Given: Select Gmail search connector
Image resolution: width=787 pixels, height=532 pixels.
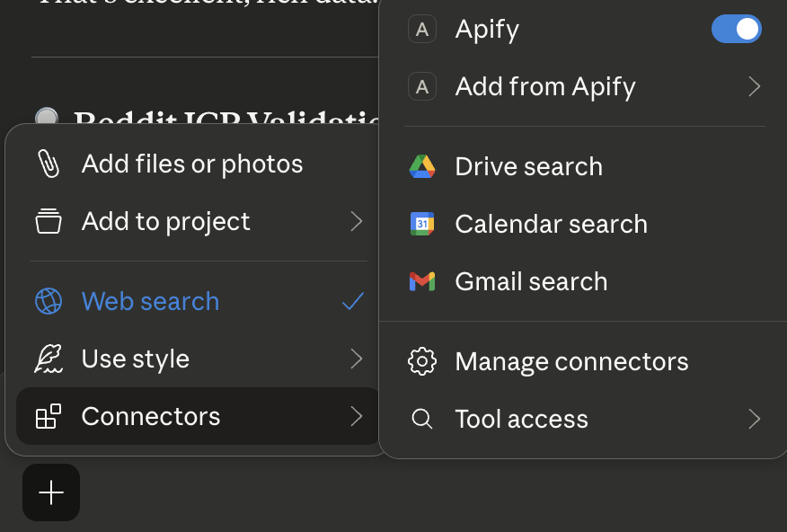Looking at the screenshot, I should (x=585, y=281).
